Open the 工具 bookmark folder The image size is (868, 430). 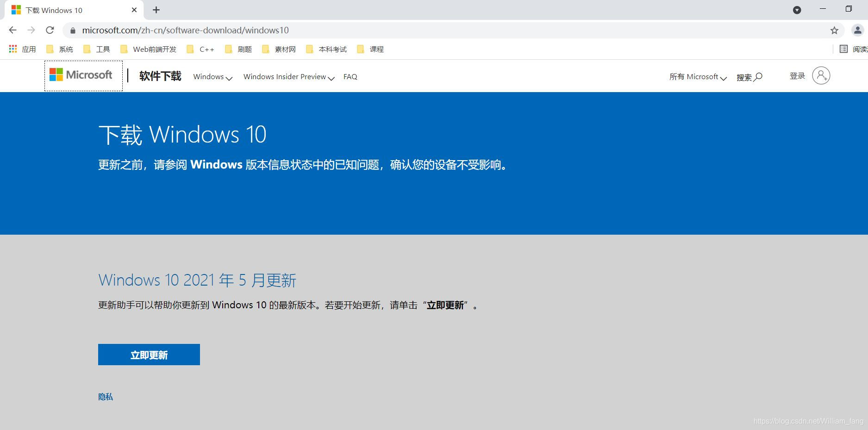coord(97,49)
